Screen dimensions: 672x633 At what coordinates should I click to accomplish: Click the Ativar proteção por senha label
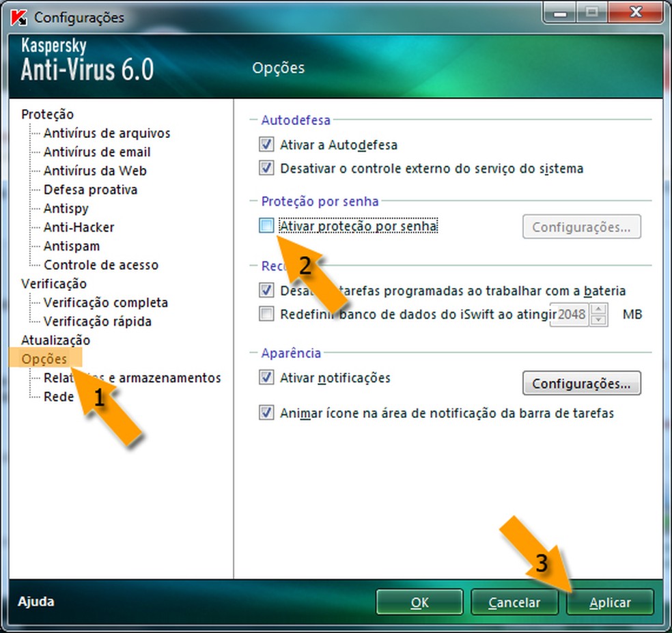click(359, 226)
